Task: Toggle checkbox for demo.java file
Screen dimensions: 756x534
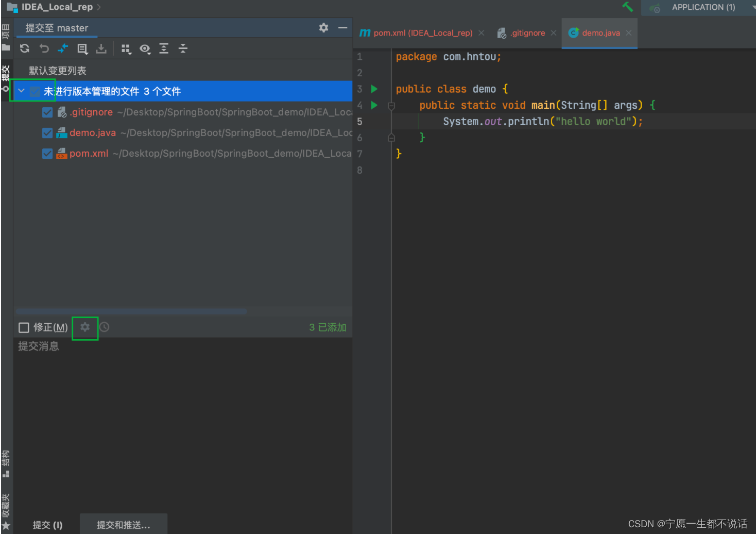Action: 47,133
